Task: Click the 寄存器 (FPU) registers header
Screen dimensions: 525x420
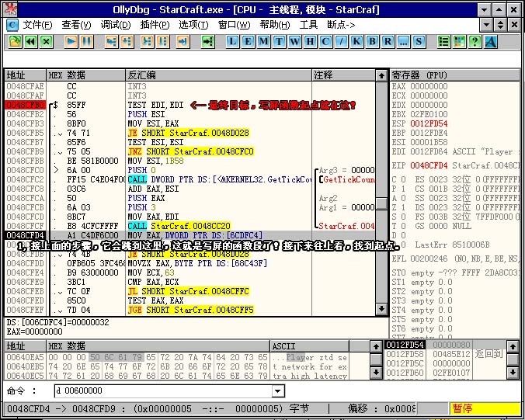Action: coord(455,75)
